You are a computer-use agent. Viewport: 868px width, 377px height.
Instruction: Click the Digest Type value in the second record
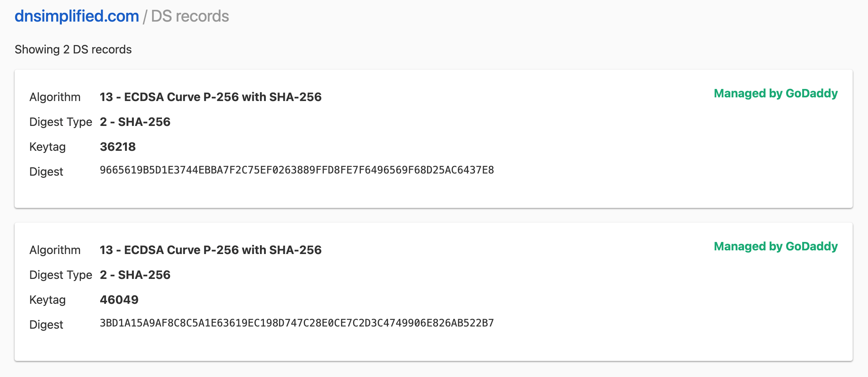click(x=135, y=275)
